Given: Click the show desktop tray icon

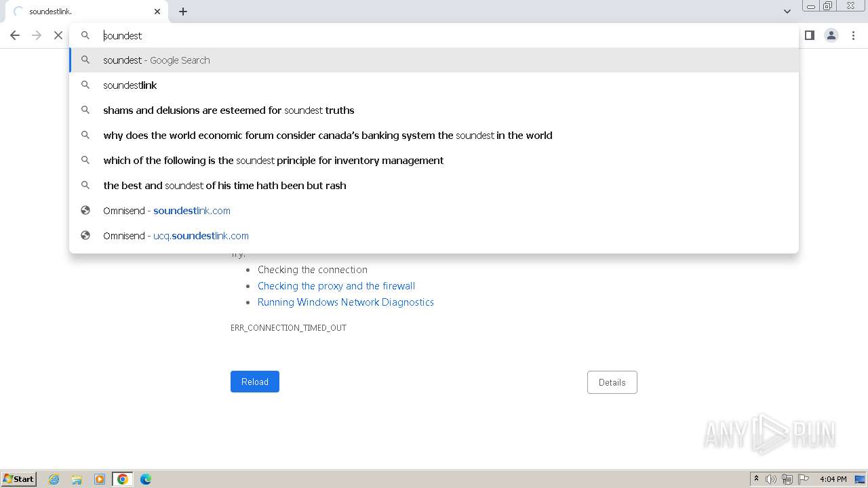Looking at the screenshot, I should click(860, 479).
